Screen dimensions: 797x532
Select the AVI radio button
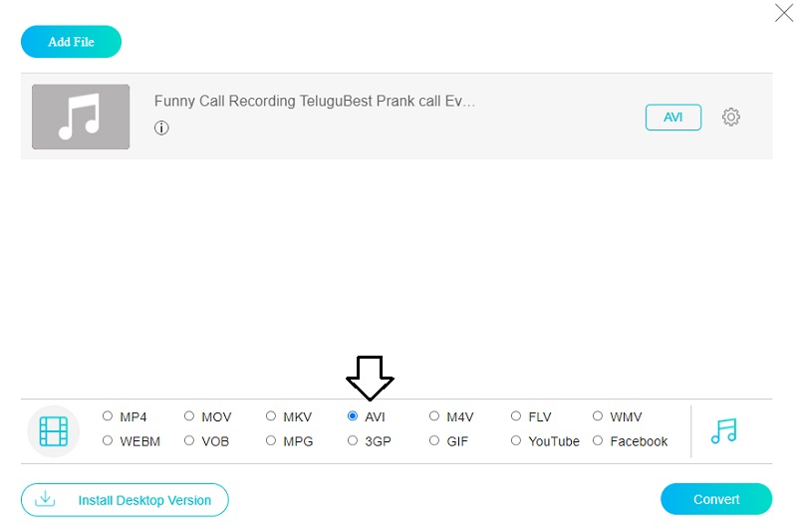click(x=353, y=416)
